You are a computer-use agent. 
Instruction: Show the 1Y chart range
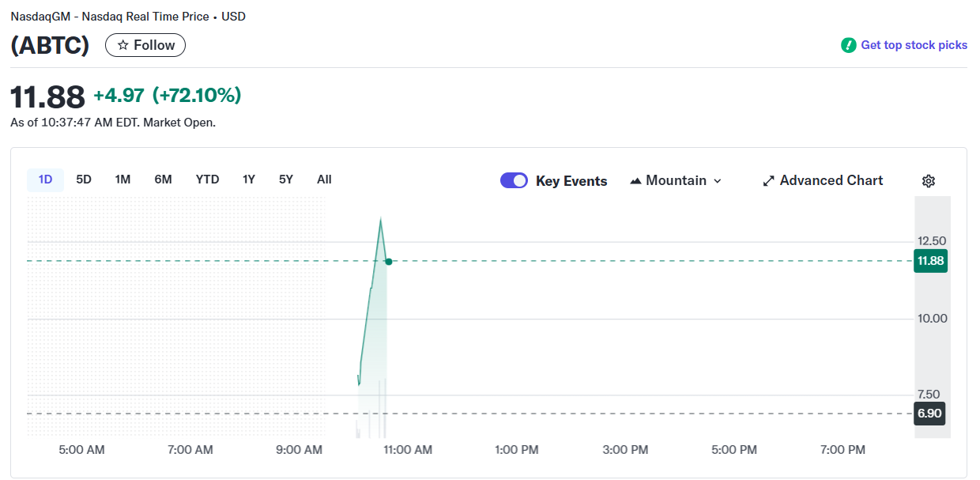click(249, 180)
